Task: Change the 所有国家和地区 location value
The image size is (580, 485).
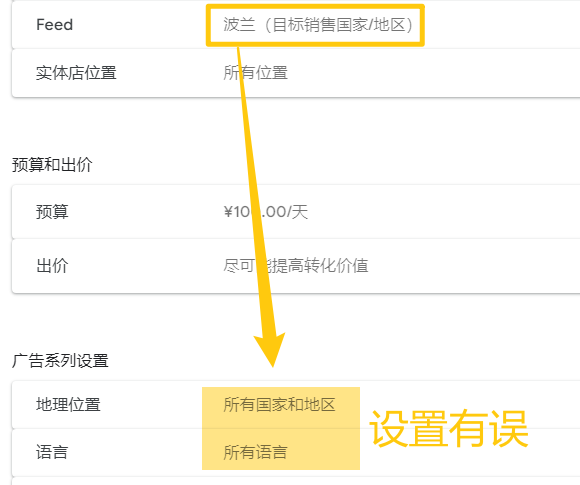Action: point(279,404)
